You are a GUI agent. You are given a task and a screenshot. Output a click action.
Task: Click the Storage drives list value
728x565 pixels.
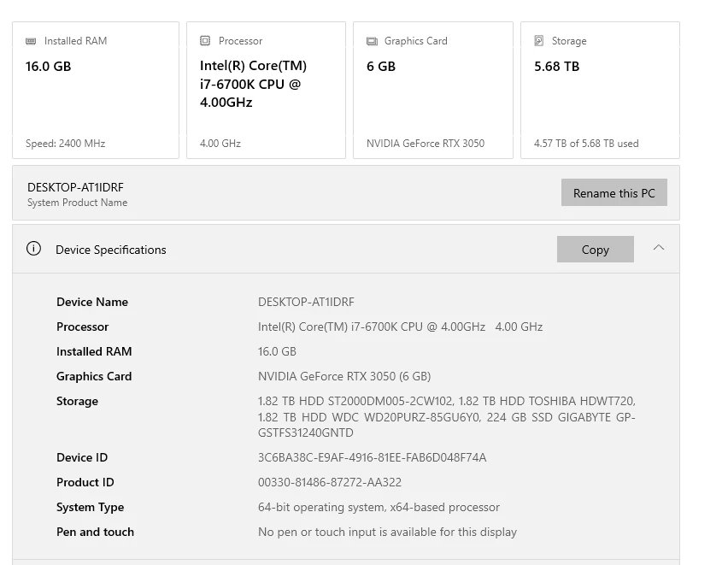tap(447, 417)
